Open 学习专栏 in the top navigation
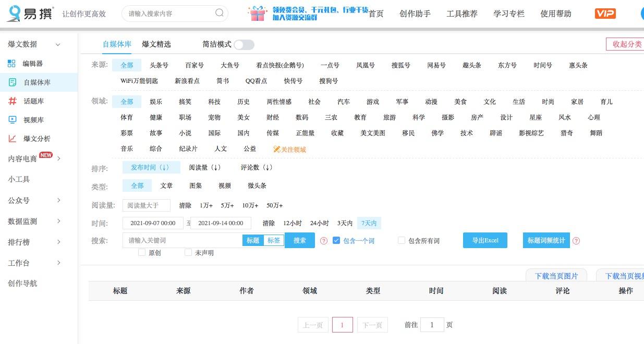This screenshot has width=644, height=344. (509, 14)
